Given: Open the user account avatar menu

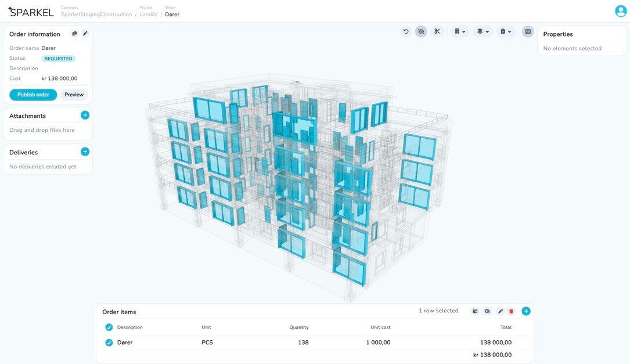Looking at the screenshot, I should click(x=621, y=11).
